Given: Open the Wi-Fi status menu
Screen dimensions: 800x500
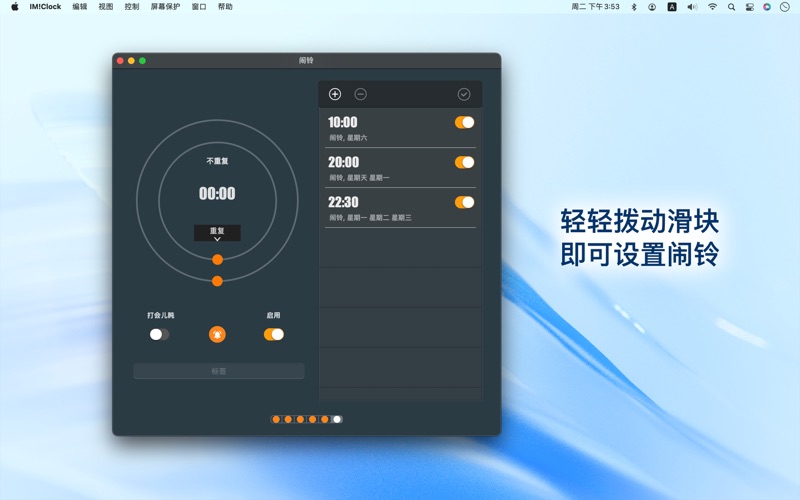Looking at the screenshot, I should coord(712,7).
